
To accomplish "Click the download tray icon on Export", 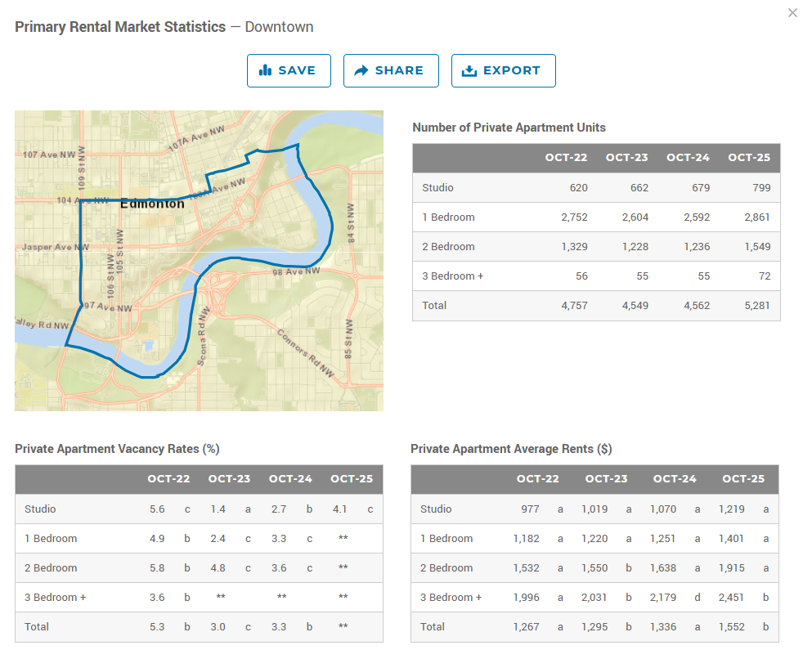I will pos(469,70).
